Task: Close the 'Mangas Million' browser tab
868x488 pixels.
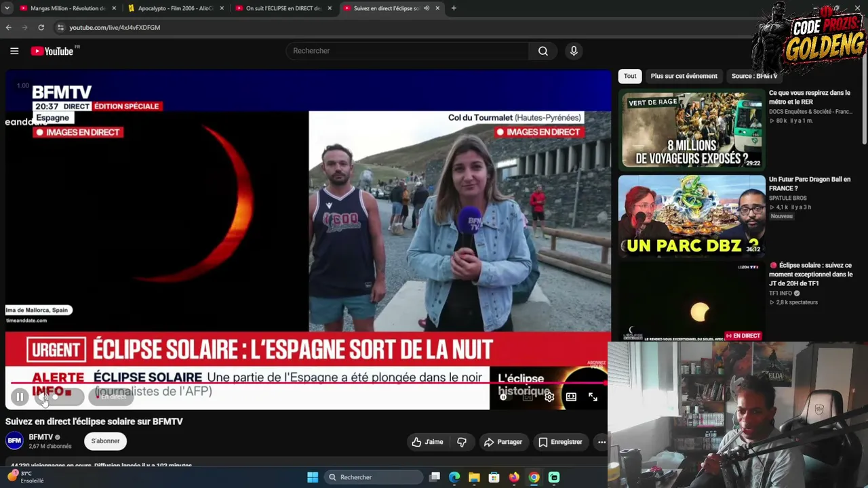Action: (114, 8)
